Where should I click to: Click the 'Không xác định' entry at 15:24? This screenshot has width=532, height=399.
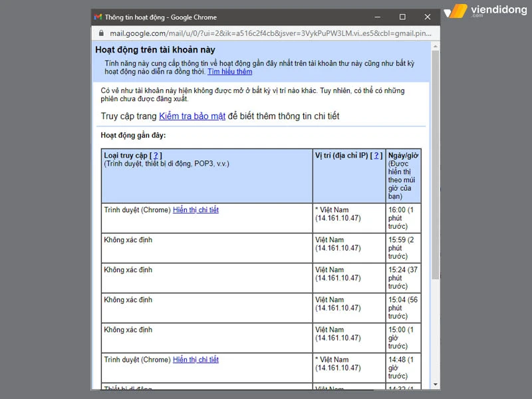[128, 270]
